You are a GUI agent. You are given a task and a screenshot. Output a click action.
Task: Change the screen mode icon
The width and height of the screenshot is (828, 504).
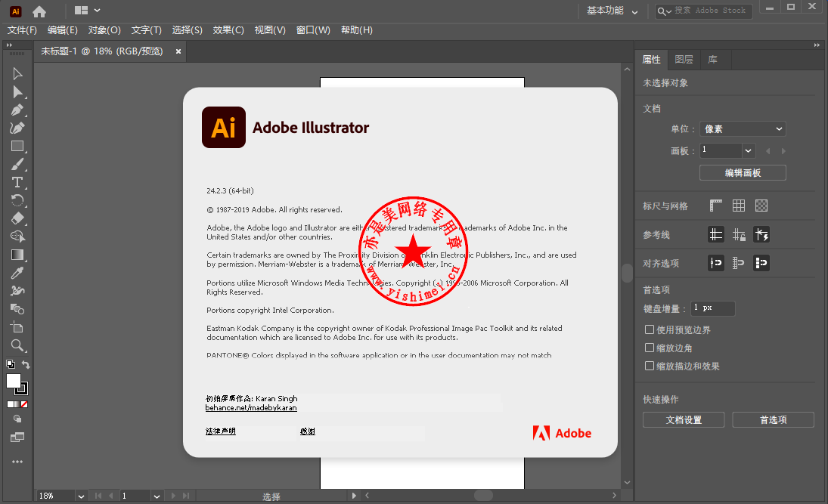[x=17, y=438]
